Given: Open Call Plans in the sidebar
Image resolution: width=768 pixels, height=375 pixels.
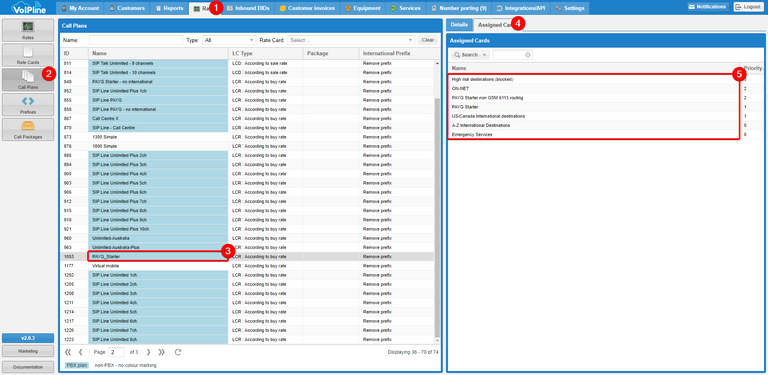Looking at the screenshot, I should click(28, 80).
